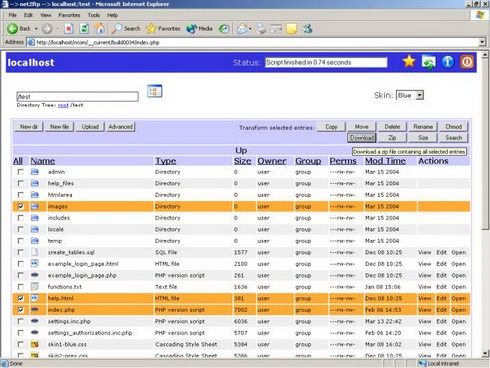Check the includes directory checkbox
Image resolution: width=490 pixels, height=368 pixels.
click(21, 218)
